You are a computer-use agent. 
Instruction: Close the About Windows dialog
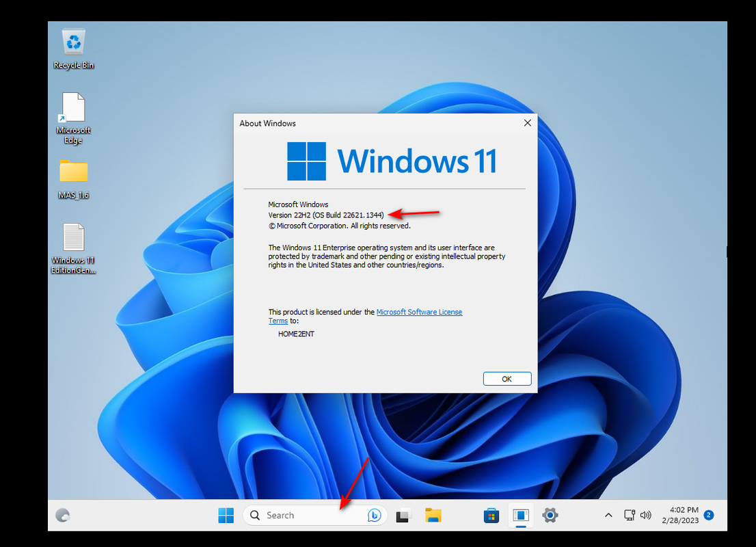pyautogui.click(x=528, y=123)
